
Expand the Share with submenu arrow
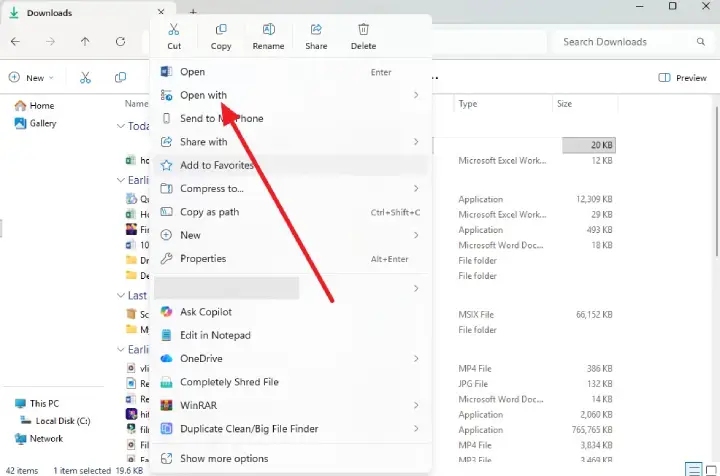tap(416, 142)
